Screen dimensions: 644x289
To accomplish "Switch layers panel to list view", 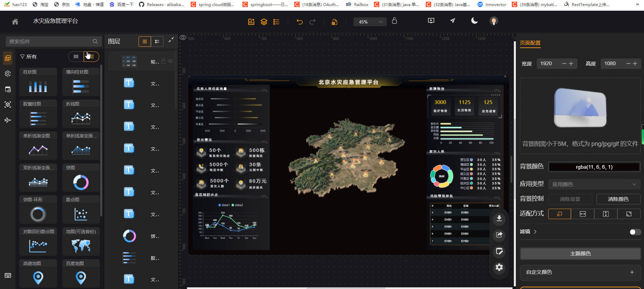I will point(157,41).
